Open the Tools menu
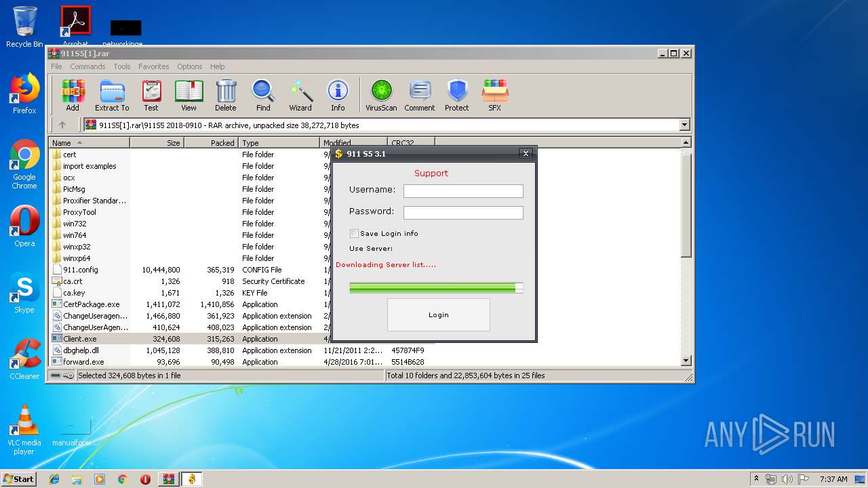The width and height of the screenshot is (868, 488). (x=122, y=66)
